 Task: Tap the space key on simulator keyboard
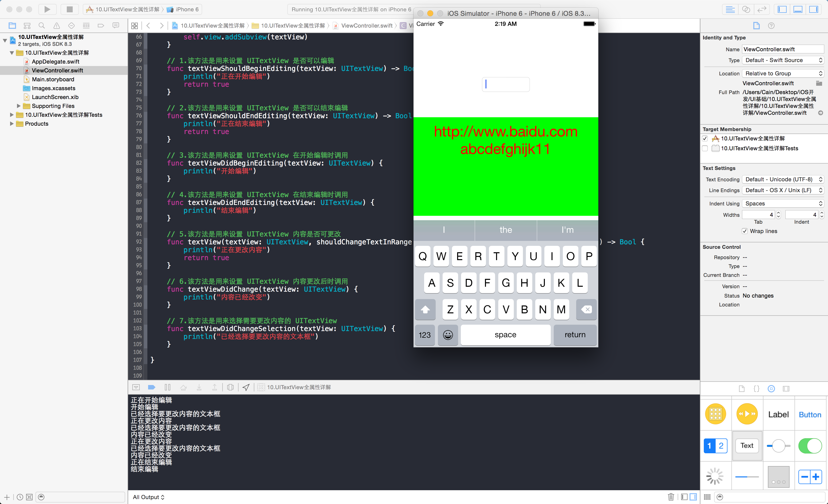coord(505,335)
